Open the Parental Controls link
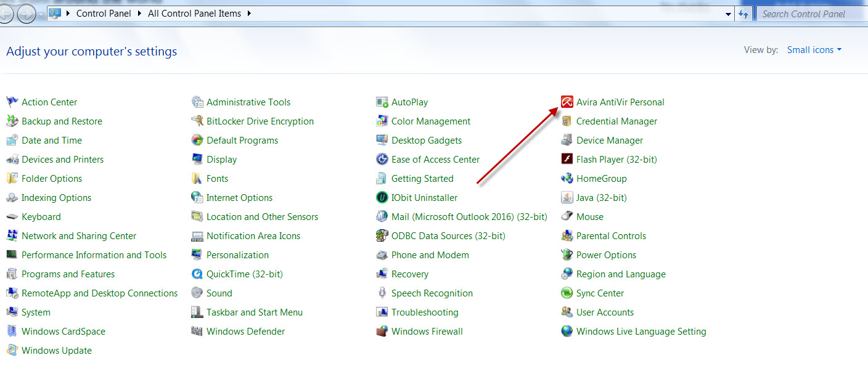This screenshot has height=371, width=868. [x=611, y=236]
